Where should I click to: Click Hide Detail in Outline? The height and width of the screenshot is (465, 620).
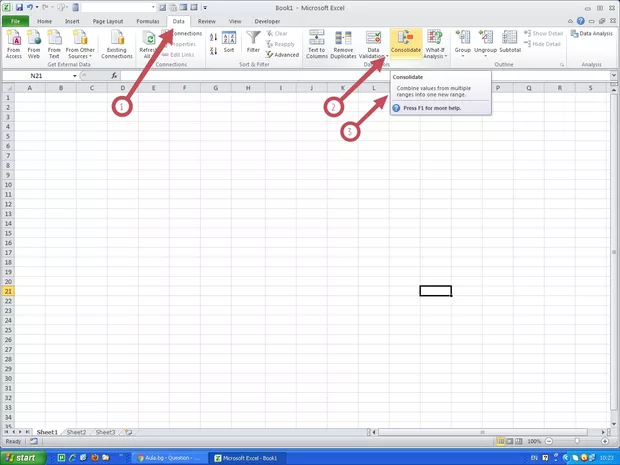tap(542, 44)
